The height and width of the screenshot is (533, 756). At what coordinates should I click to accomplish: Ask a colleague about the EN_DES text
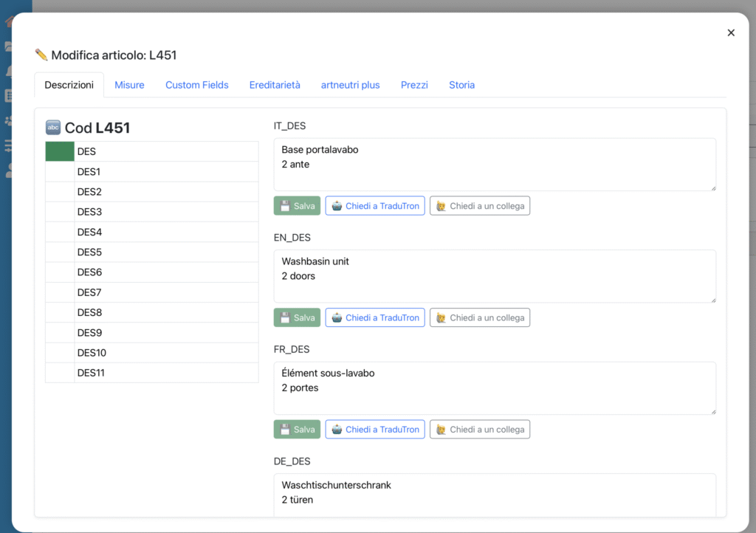coord(480,317)
